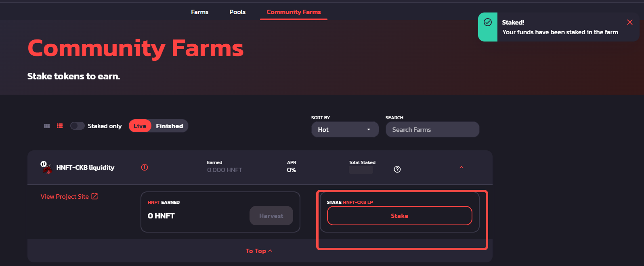The image size is (644, 266).
Task: Enable the Staked only switch
Action: click(x=78, y=126)
